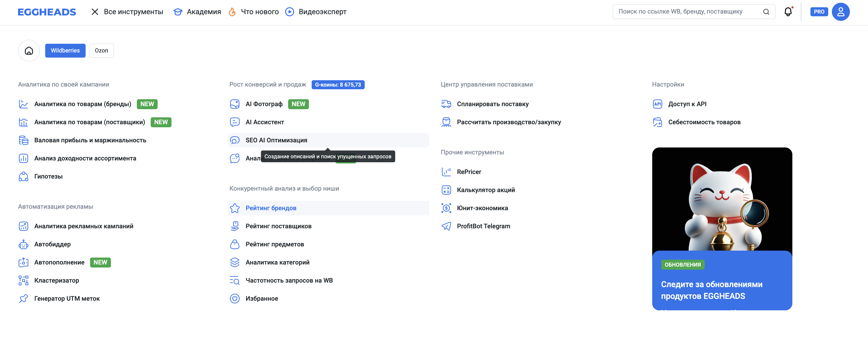Click the Кластеризатор icon

click(x=23, y=280)
